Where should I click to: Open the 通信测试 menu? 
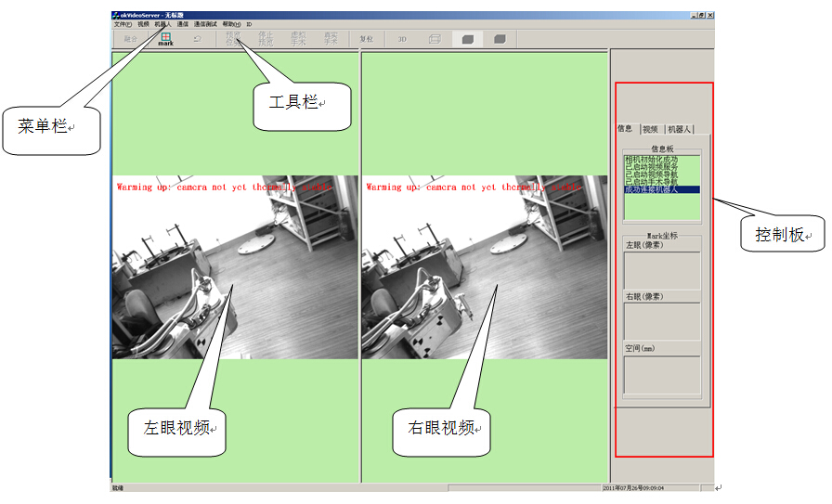point(205,24)
